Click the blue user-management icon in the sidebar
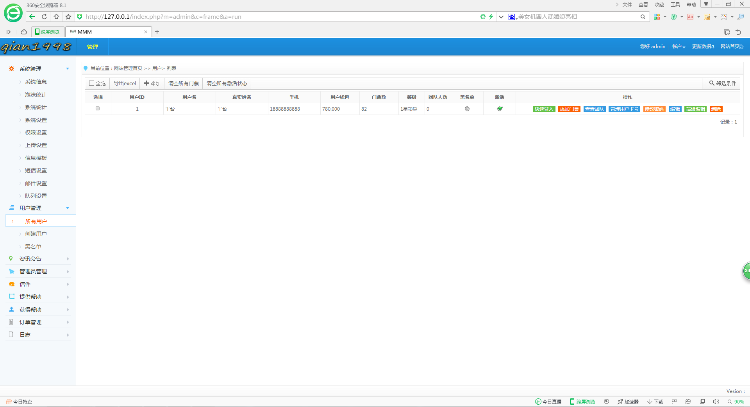 click(11, 208)
